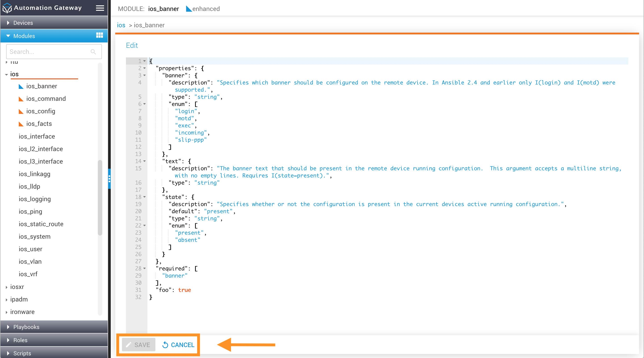Viewport: 644px width, 358px height.
Task: Click the "absent" enum value
Action: [188, 240]
